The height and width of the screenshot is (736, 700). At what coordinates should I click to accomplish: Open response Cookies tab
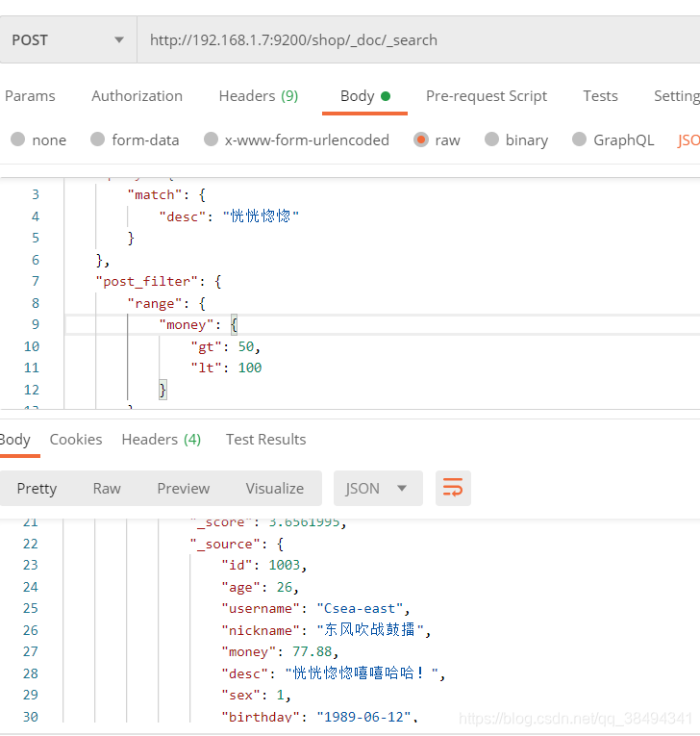point(76,440)
